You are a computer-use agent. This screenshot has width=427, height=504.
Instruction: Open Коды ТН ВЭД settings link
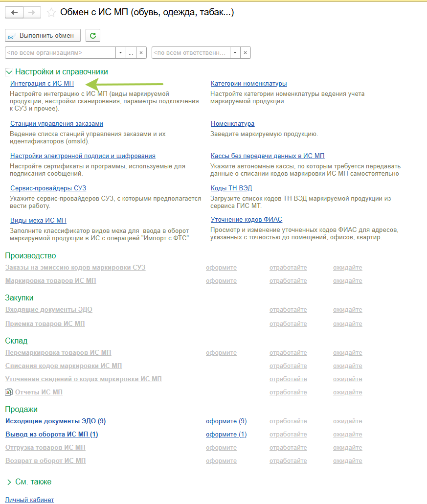tap(231, 188)
